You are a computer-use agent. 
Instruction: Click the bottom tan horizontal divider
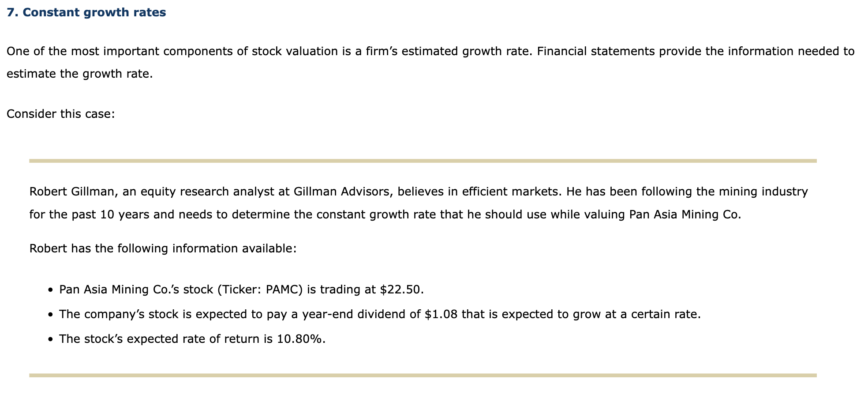point(423,375)
